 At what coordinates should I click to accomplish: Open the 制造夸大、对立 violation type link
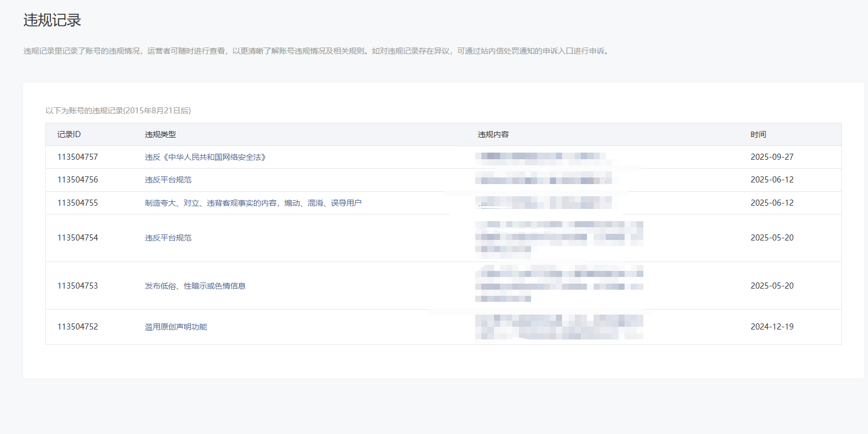253,203
